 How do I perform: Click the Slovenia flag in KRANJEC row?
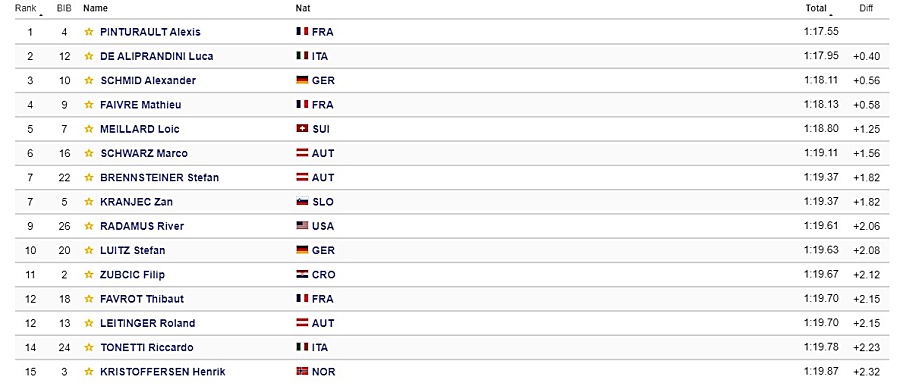coord(302,202)
